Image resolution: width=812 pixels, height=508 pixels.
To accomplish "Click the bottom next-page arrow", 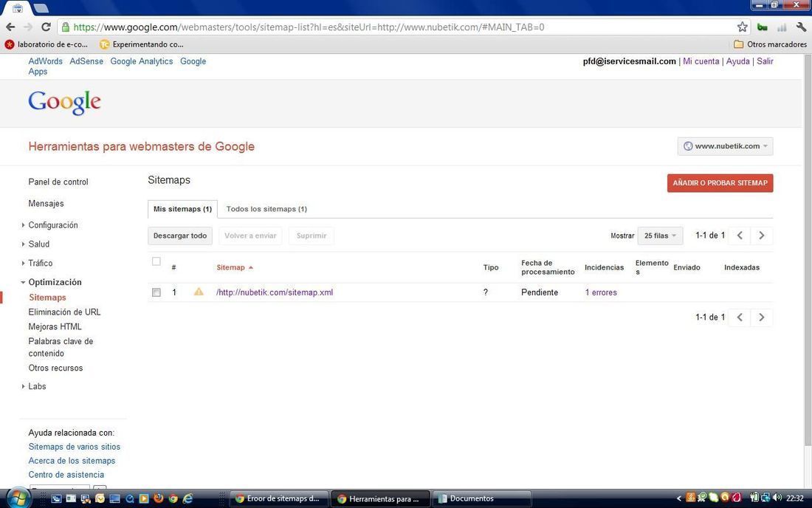I will click(x=761, y=317).
